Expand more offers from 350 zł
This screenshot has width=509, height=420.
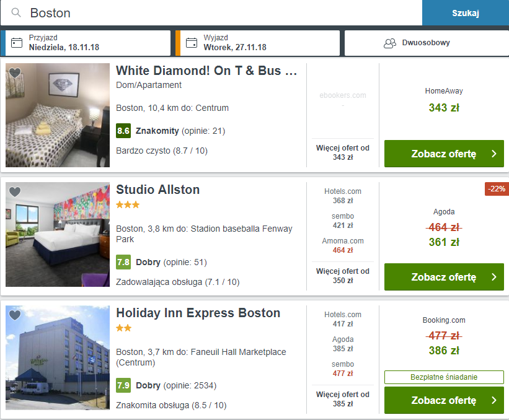(342, 276)
